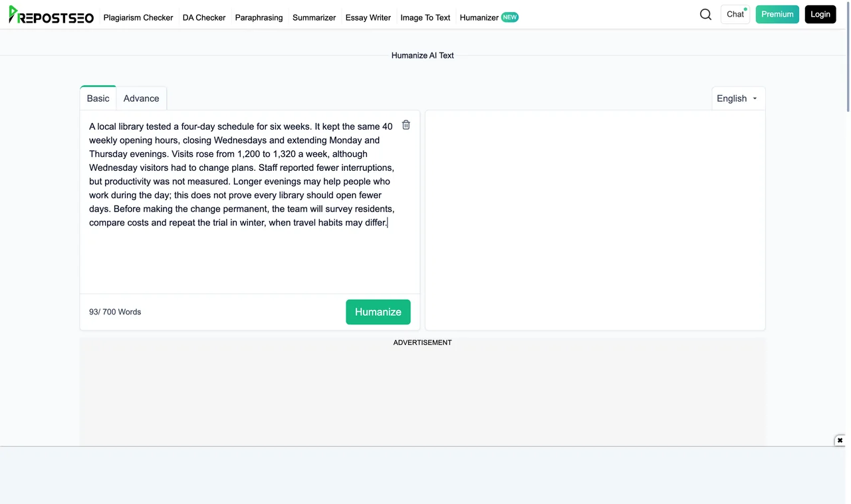Click the Humanize AI Text heading
The height and width of the screenshot is (504, 851).
tap(422, 55)
